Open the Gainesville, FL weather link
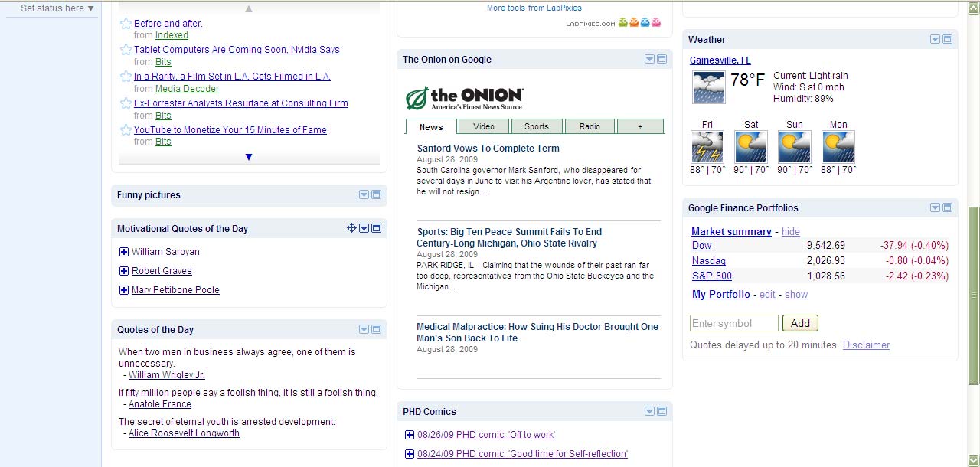The image size is (980, 467). (720, 60)
